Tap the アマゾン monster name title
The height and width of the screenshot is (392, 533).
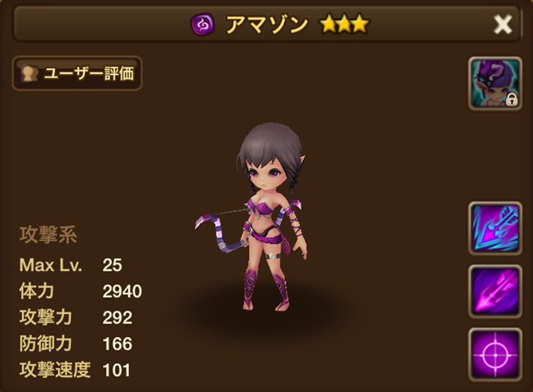tap(266, 24)
